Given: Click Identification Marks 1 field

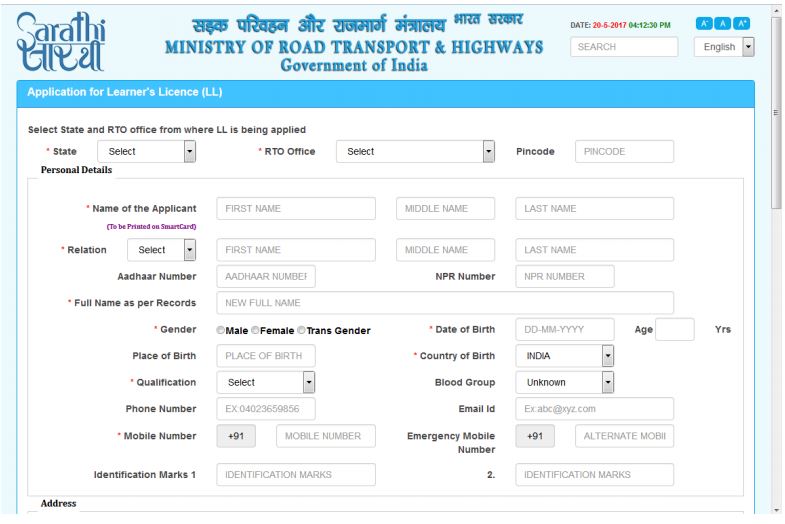Looking at the screenshot, I should click(x=296, y=475).
